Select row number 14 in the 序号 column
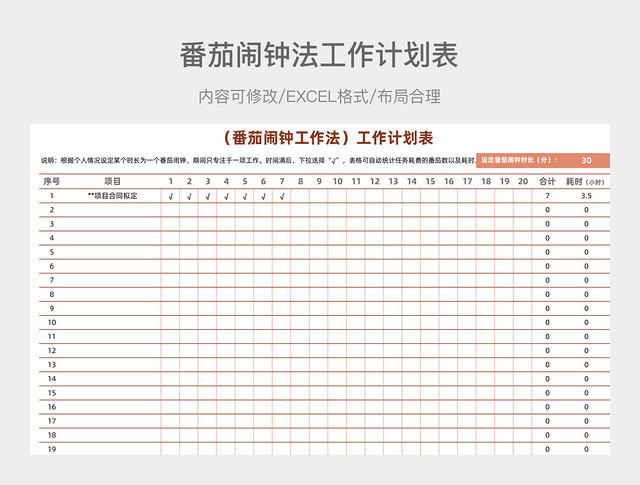The width and height of the screenshot is (640, 485). (x=52, y=379)
